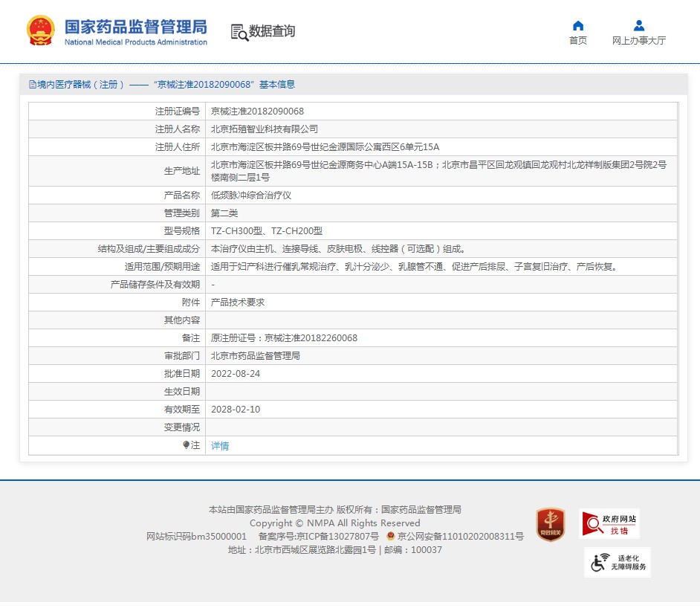
Task: Click the 有效期至 row label
Action: point(182,410)
